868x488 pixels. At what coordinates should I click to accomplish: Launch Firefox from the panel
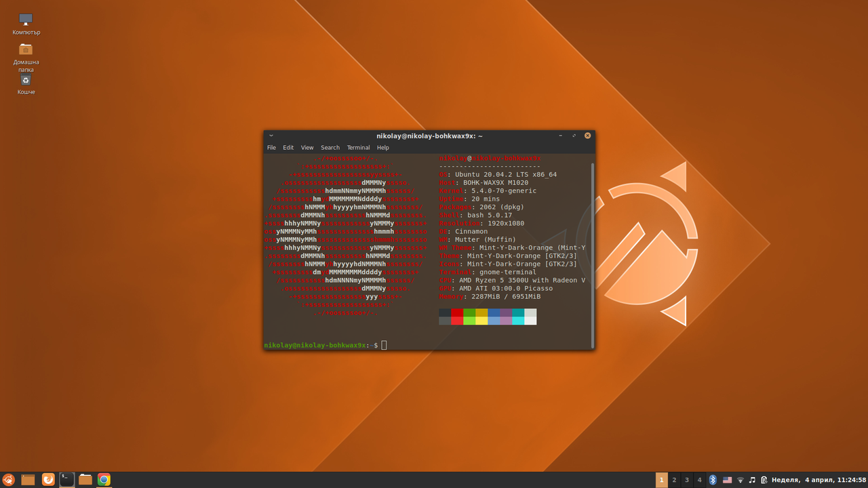[x=48, y=480]
